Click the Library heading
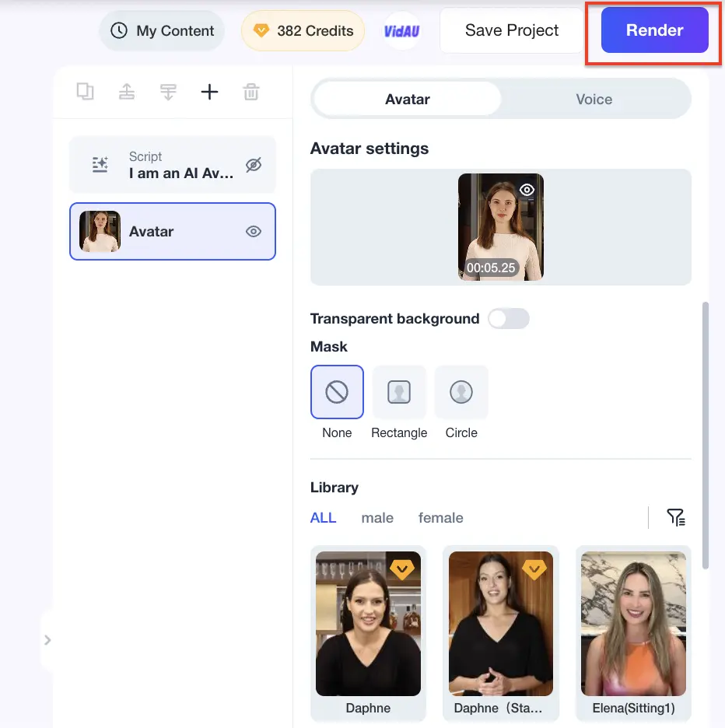Image resolution: width=725 pixels, height=728 pixels. coord(334,488)
